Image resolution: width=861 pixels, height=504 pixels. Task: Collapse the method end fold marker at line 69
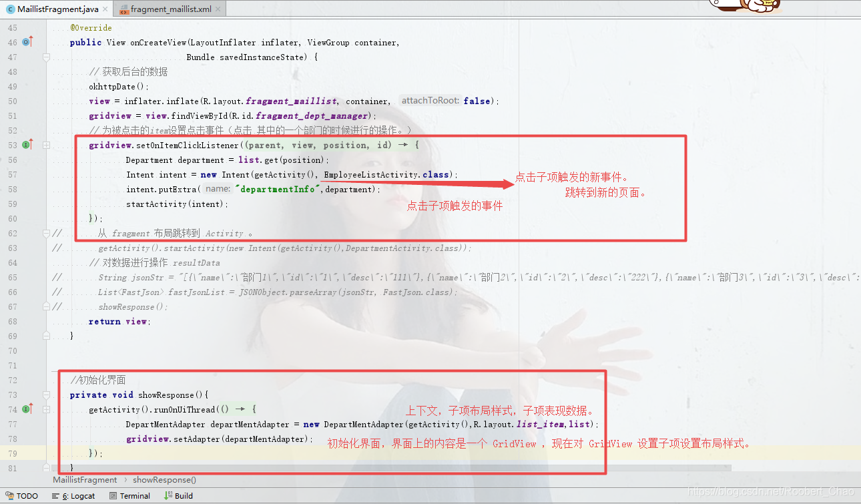(46, 336)
